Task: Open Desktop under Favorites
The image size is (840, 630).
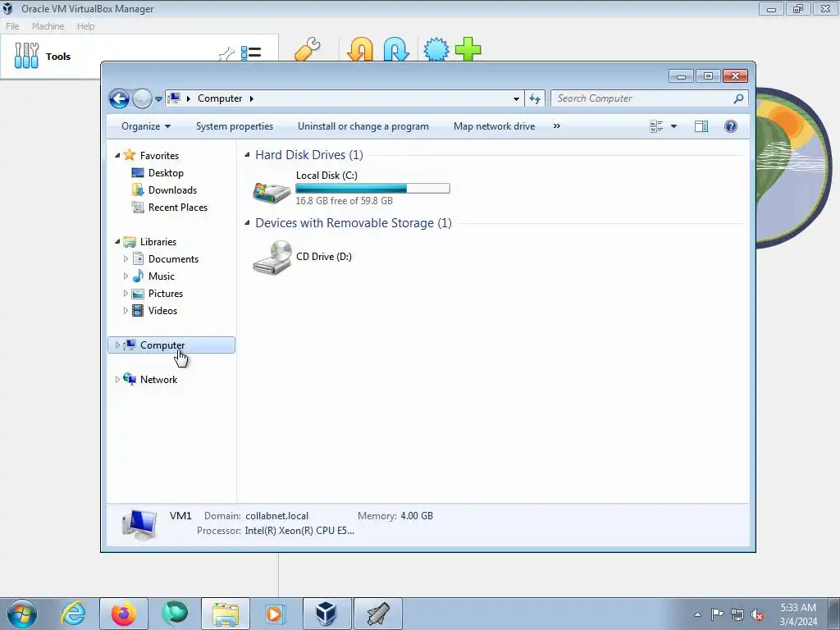Action: coord(166,173)
